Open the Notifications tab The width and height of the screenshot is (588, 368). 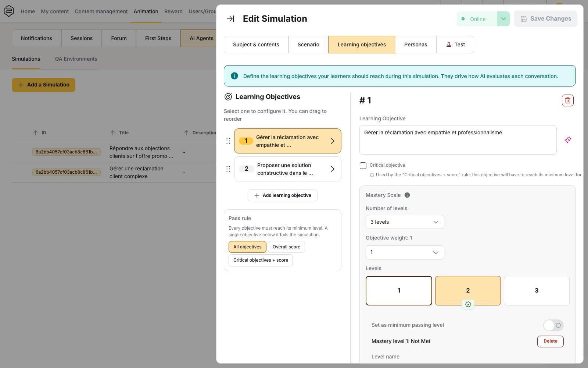tap(36, 38)
